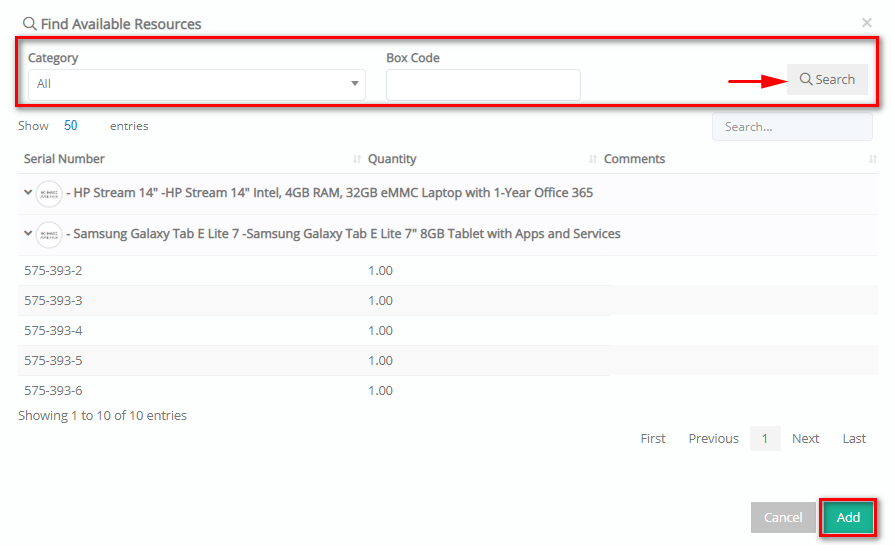Change the 50 entries per page selector
The height and width of the screenshot is (545, 895).
tap(71, 126)
